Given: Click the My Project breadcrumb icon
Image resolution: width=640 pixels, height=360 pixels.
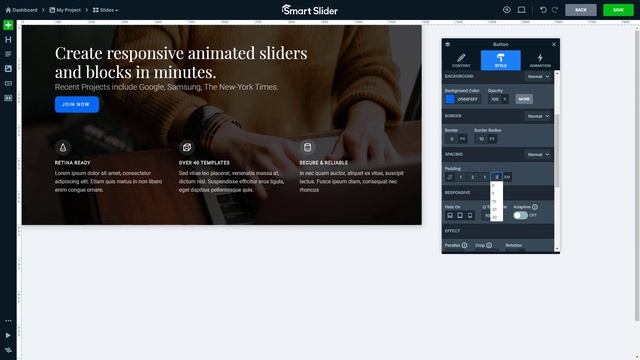Looking at the screenshot, I should pyautogui.click(x=52, y=10).
